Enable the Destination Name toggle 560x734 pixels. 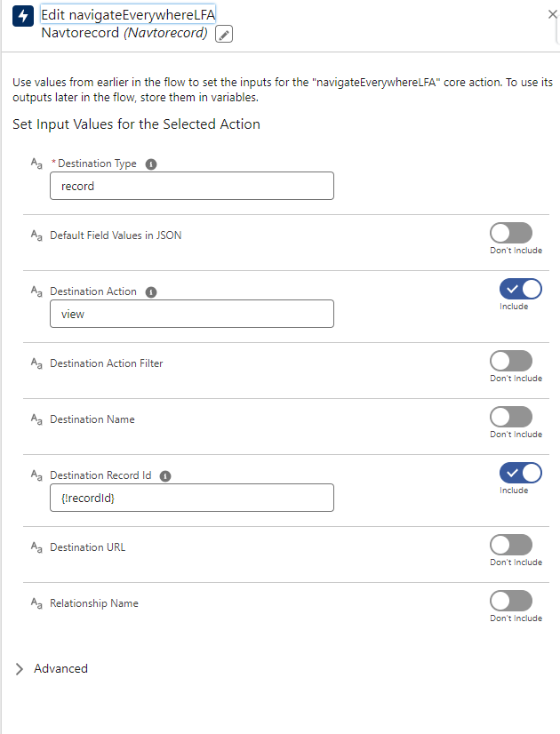(x=511, y=417)
